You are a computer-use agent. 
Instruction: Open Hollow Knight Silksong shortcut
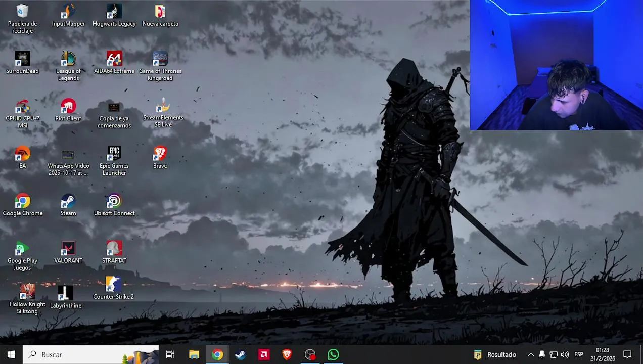pyautogui.click(x=27, y=299)
